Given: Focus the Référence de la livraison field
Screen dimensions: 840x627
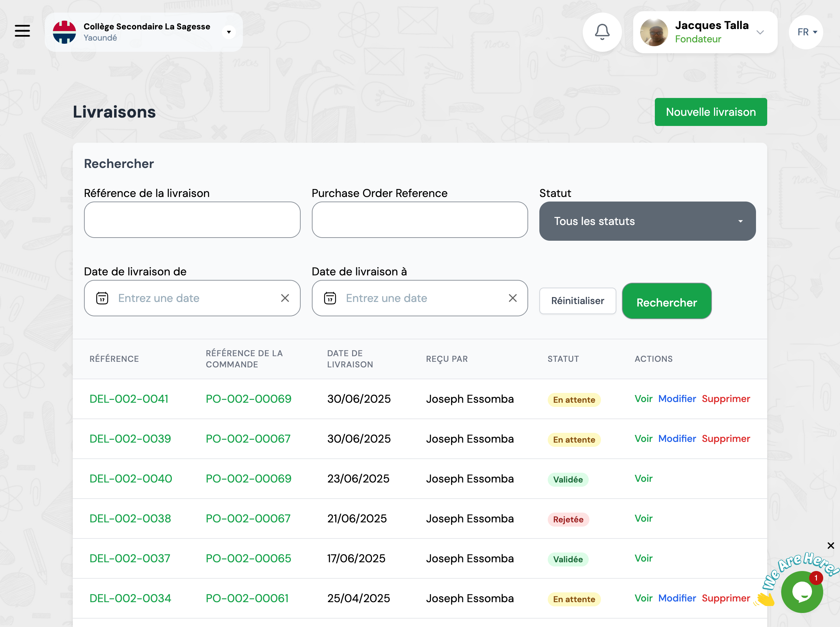Looking at the screenshot, I should [x=192, y=220].
